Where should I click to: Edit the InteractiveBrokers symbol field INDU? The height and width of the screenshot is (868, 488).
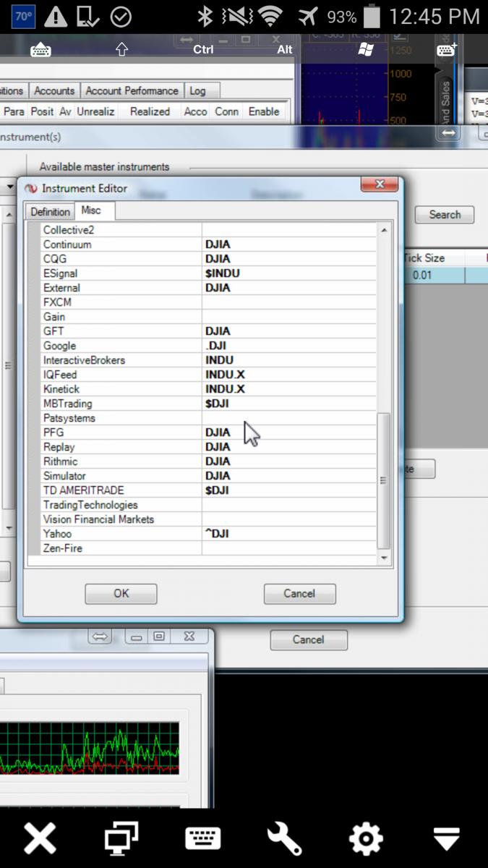289,360
